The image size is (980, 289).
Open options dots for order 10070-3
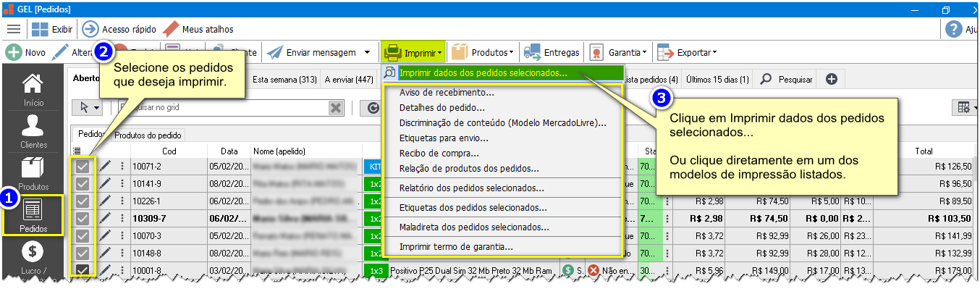tap(122, 235)
